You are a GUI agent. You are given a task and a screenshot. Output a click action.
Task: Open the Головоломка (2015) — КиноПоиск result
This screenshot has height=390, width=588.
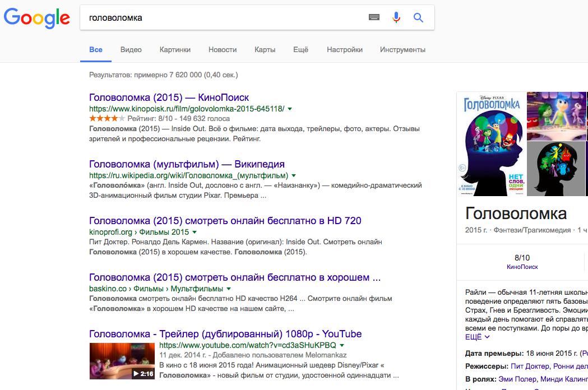169,97
